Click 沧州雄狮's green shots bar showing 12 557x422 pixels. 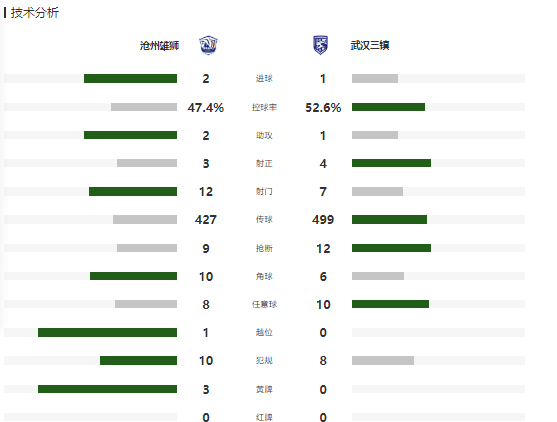(133, 191)
